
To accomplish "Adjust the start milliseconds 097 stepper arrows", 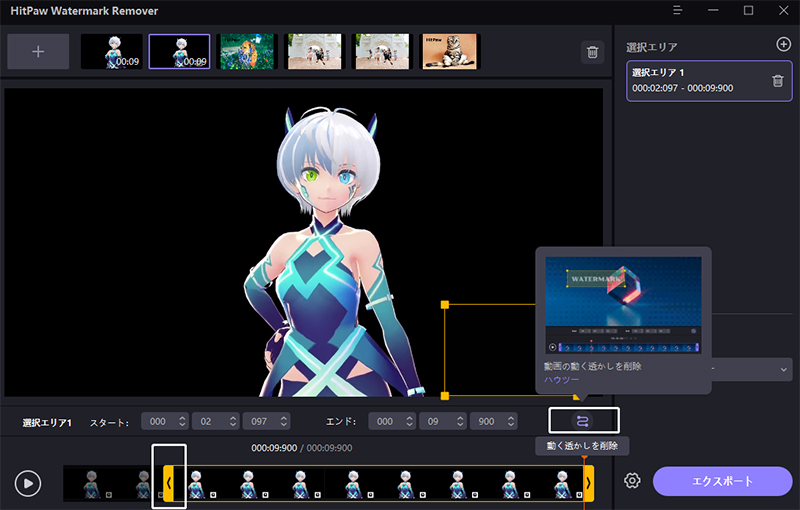I will point(284,421).
